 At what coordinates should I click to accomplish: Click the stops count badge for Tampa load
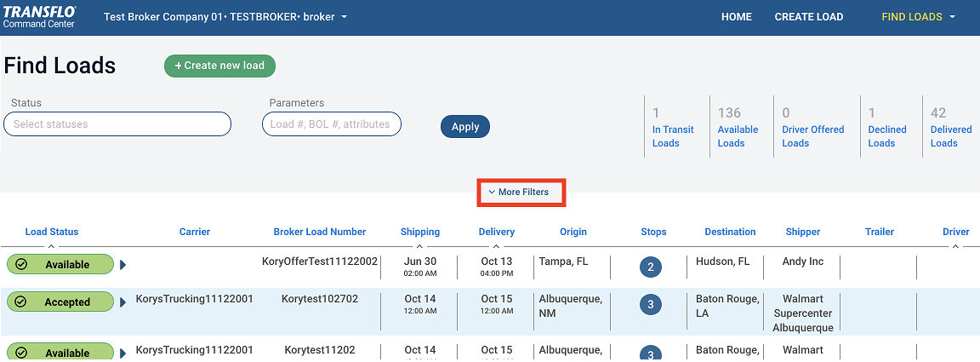point(651,267)
